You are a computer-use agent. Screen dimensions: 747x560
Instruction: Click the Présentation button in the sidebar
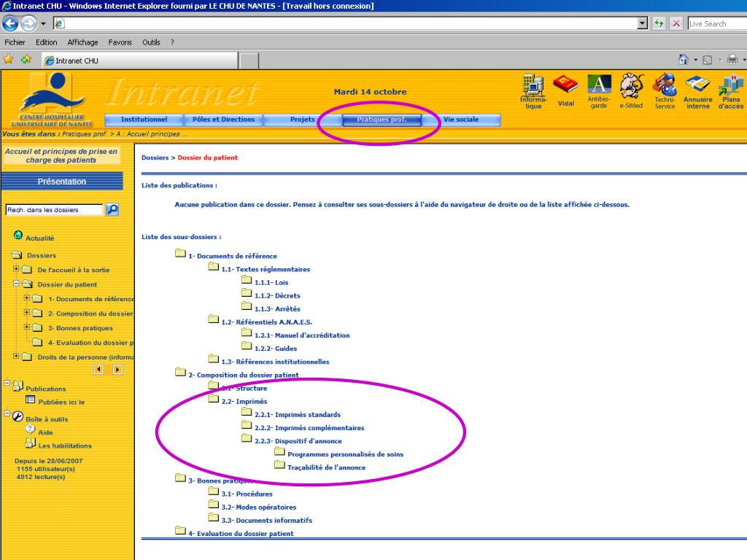[62, 182]
